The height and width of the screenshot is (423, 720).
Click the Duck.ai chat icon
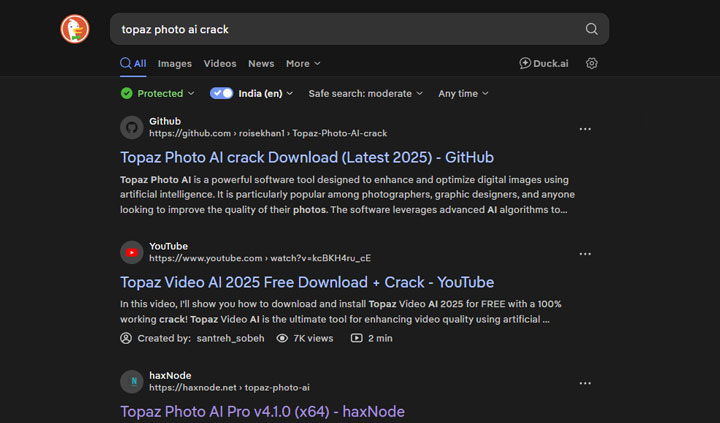(525, 63)
